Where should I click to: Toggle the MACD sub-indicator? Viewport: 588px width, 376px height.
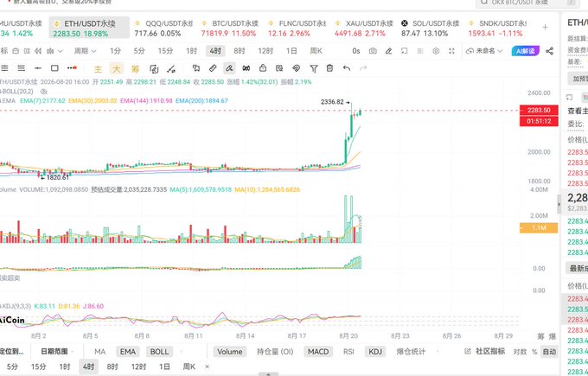(318, 352)
